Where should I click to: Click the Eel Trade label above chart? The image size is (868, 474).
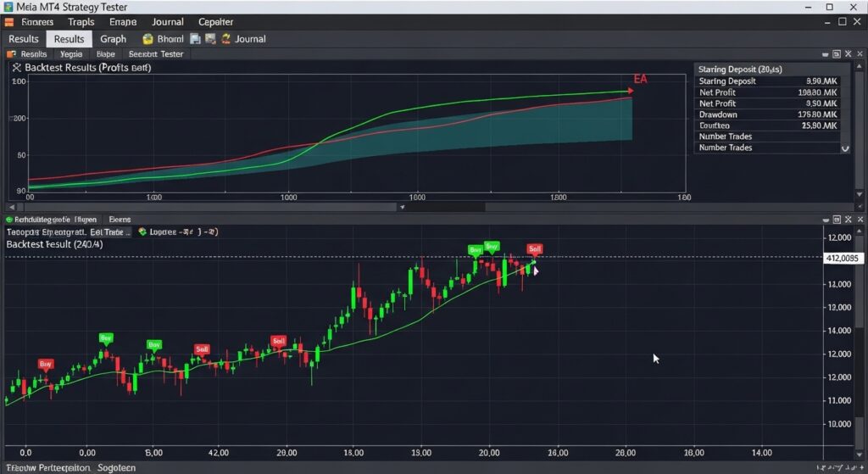pos(110,232)
